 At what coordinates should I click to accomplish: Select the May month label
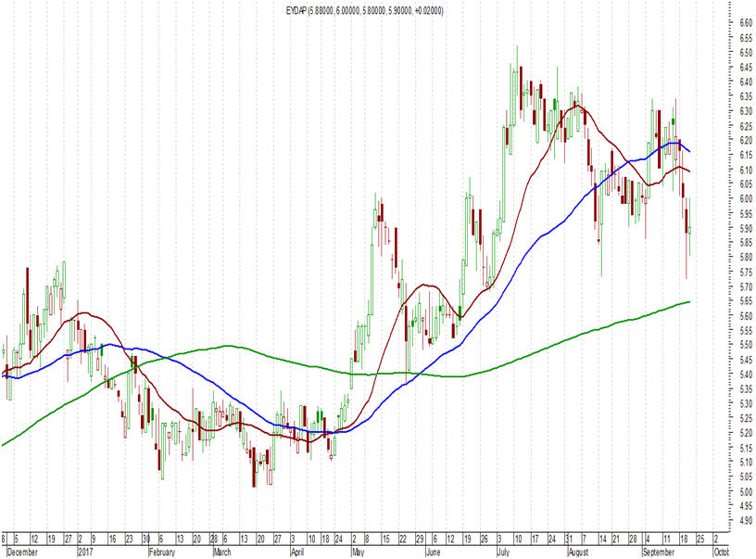359,553
